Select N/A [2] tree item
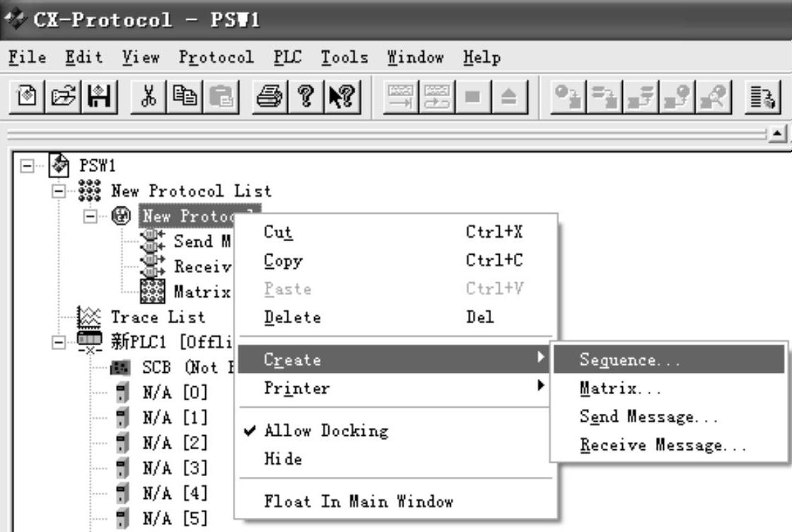 tap(175, 443)
